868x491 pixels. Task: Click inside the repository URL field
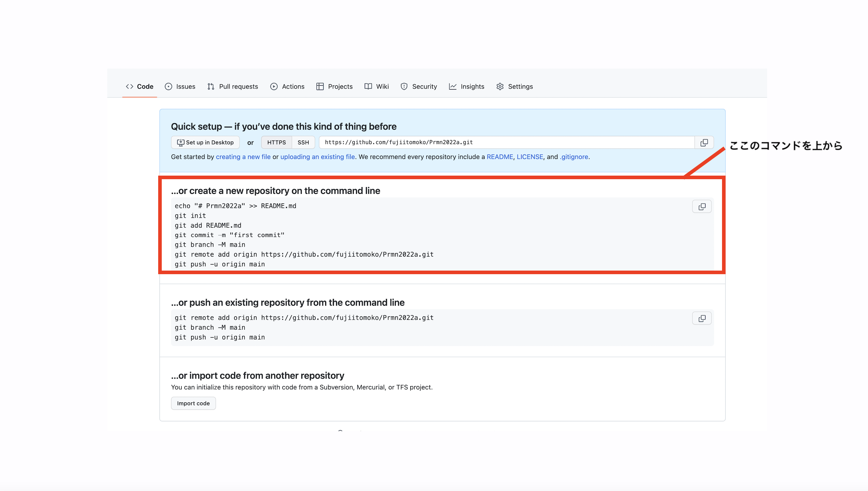[x=502, y=142]
